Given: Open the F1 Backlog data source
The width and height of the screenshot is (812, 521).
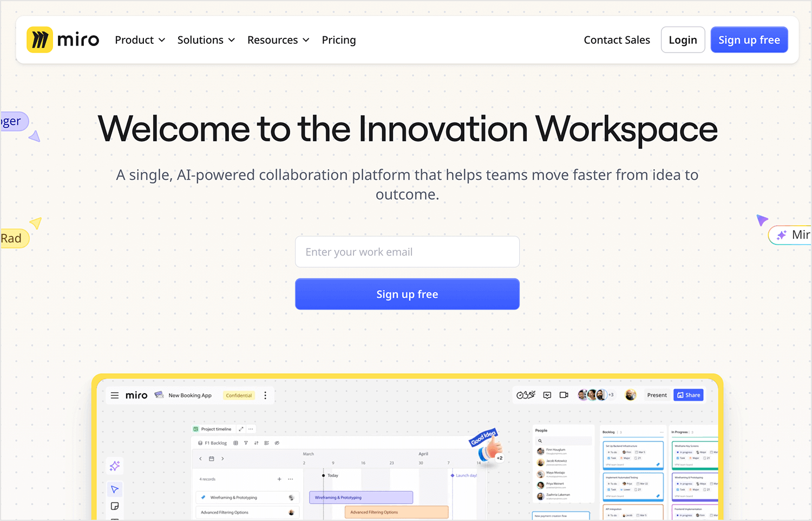Looking at the screenshot, I should (x=213, y=443).
